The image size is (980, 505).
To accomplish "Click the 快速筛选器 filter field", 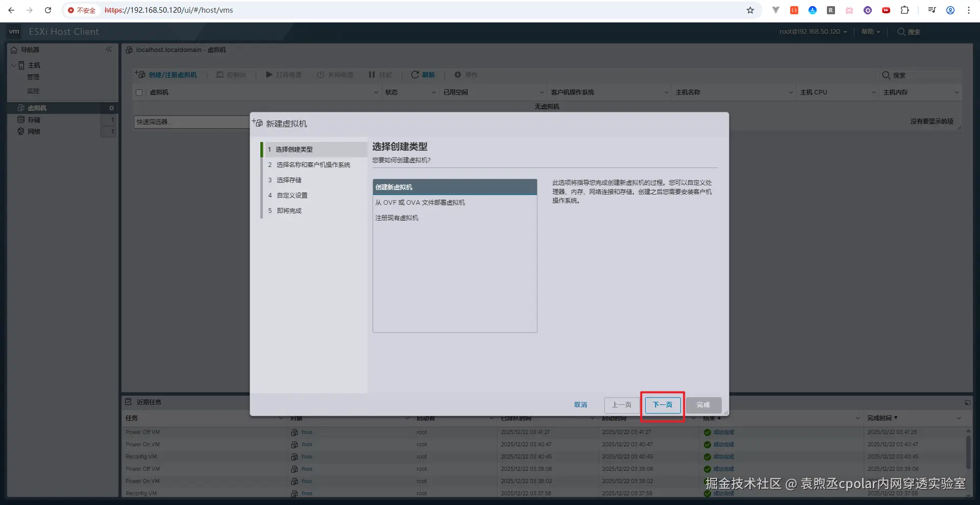I will click(x=192, y=122).
